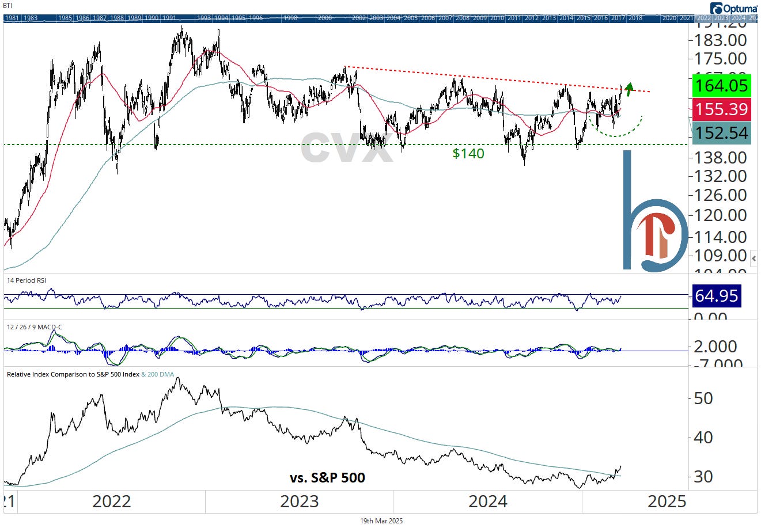Screen dimensions: 761x532
Task: Select 1990 in the top timeline strip
Action: click(x=151, y=18)
